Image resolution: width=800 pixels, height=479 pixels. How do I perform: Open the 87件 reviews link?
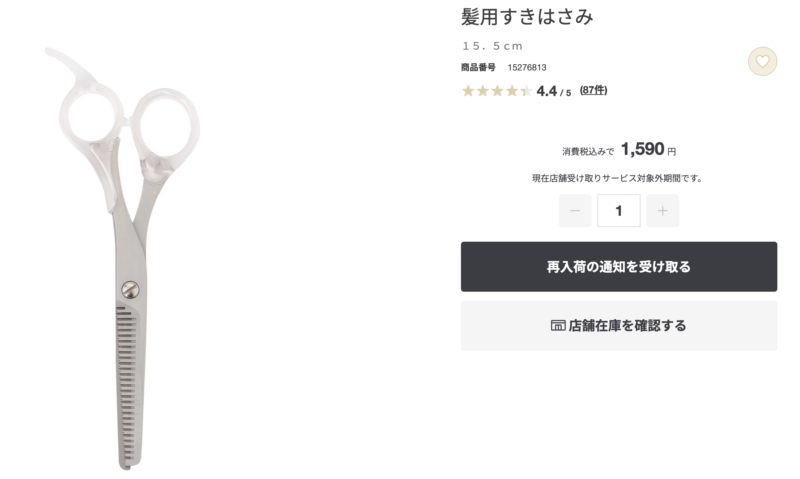(593, 90)
